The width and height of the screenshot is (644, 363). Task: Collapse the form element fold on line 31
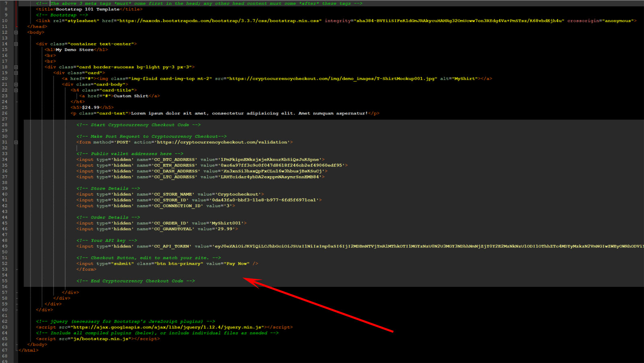click(16, 142)
